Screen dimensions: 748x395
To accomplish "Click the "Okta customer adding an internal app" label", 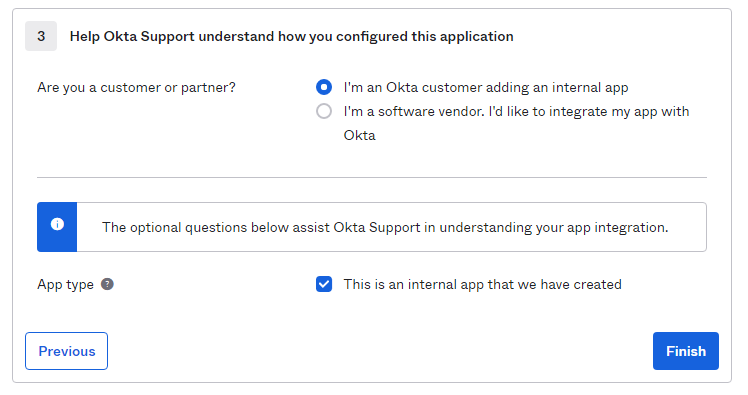I will (x=486, y=87).
